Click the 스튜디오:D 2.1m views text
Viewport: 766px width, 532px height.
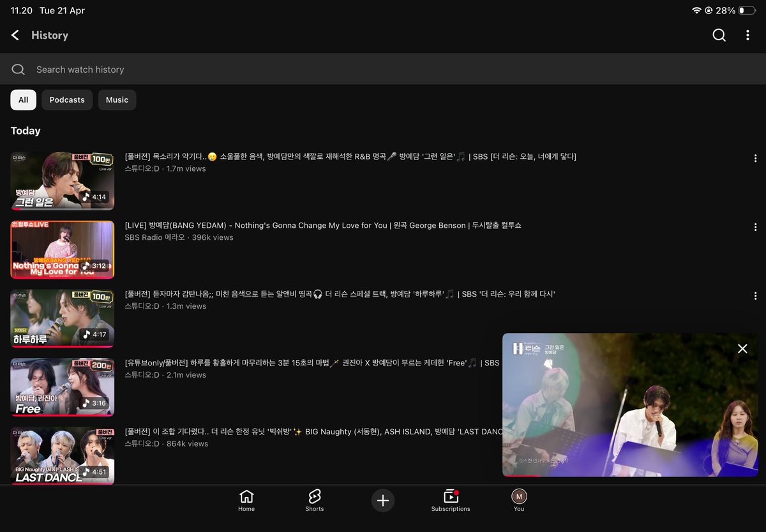click(x=165, y=375)
